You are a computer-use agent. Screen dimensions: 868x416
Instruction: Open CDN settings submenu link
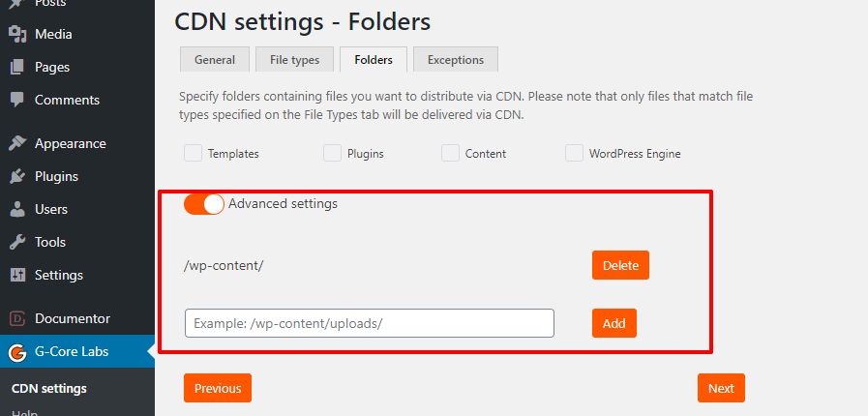click(48, 389)
